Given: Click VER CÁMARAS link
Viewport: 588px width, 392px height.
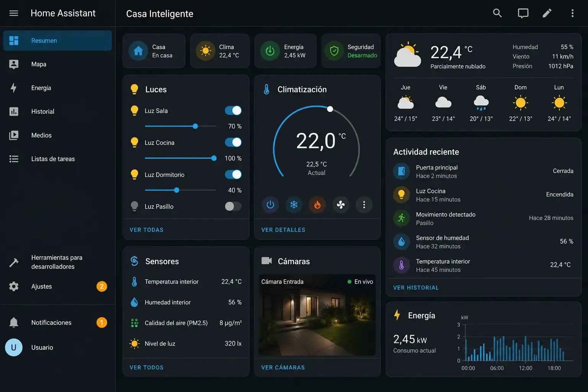Looking at the screenshot, I should click(283, 367).
